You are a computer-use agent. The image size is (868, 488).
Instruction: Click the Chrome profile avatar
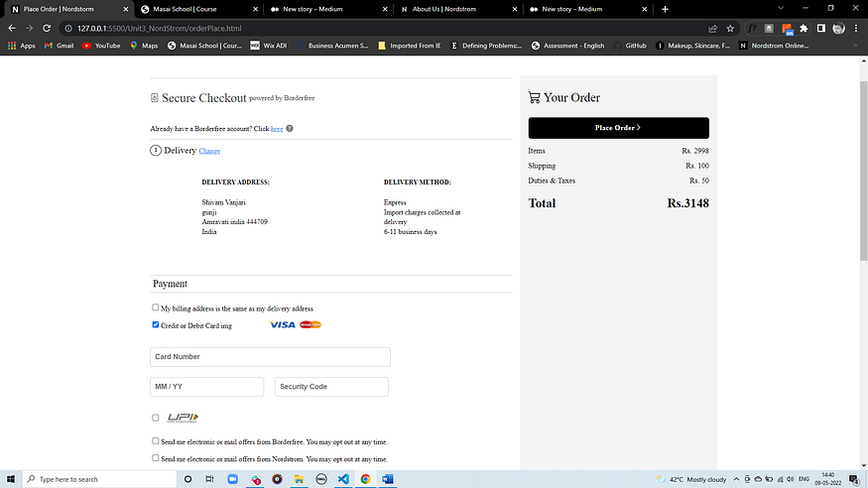[838, 28]
